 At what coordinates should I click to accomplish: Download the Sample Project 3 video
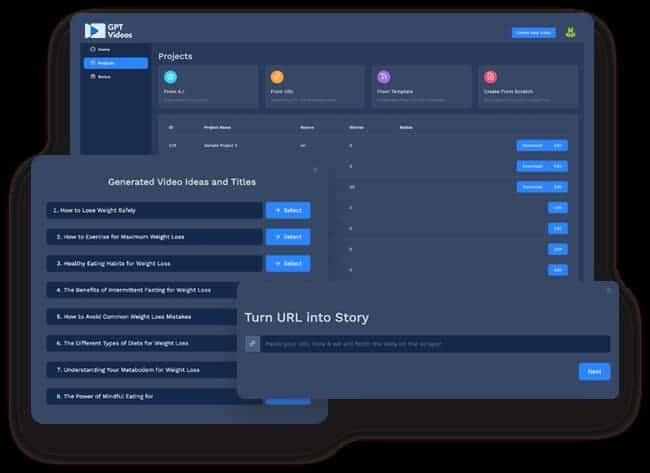coord(532,146)
